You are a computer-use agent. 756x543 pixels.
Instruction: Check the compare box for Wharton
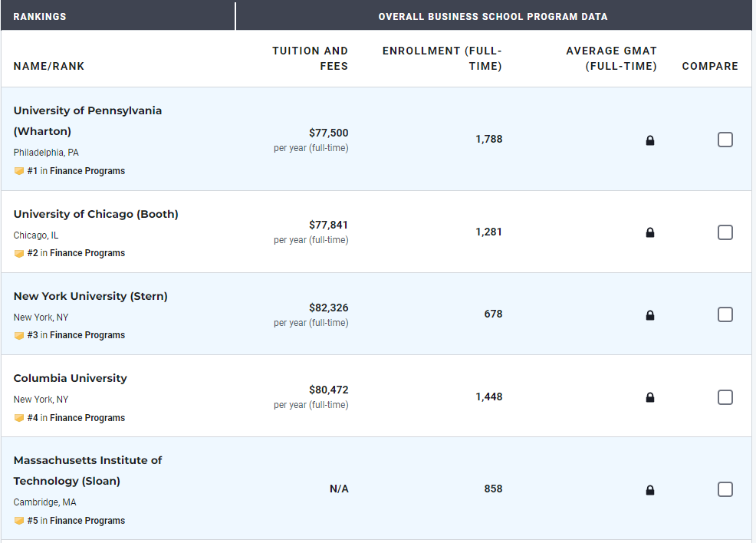pyautogui.click(x=725, y=140)
